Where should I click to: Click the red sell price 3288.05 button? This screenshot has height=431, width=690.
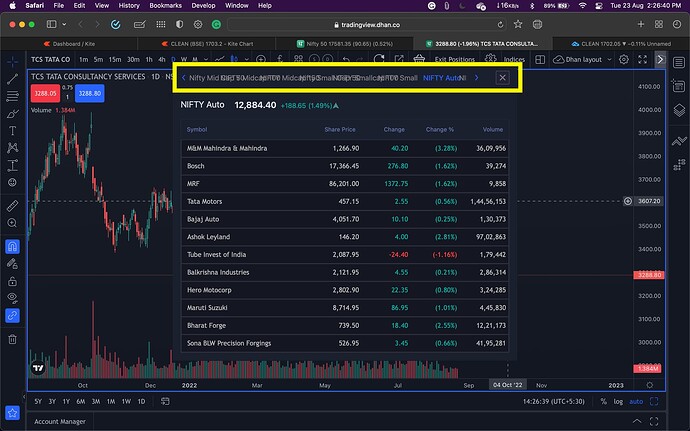pyautogui.click(x=45, y=93)
